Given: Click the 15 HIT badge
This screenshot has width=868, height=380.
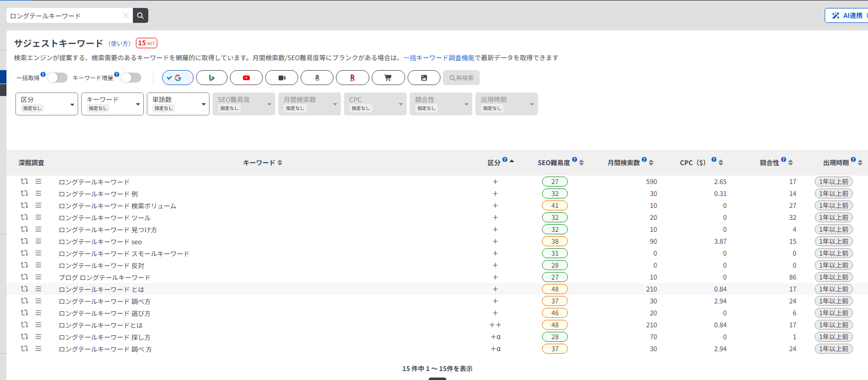Looking at the screenshot, I should 146,43.
